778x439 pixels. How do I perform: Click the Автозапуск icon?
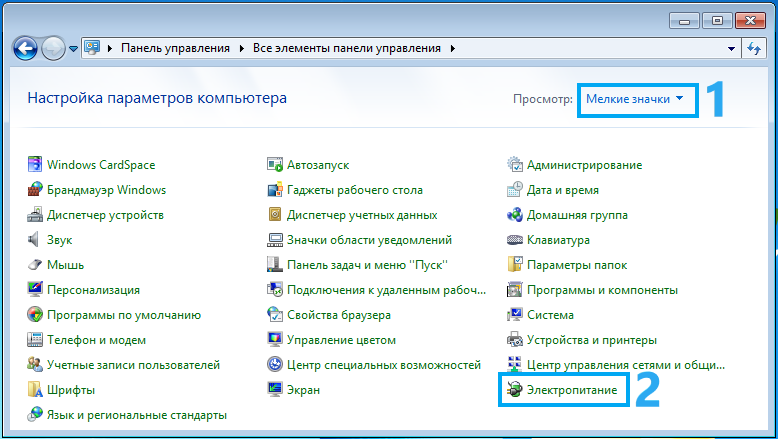pos(275,165)
